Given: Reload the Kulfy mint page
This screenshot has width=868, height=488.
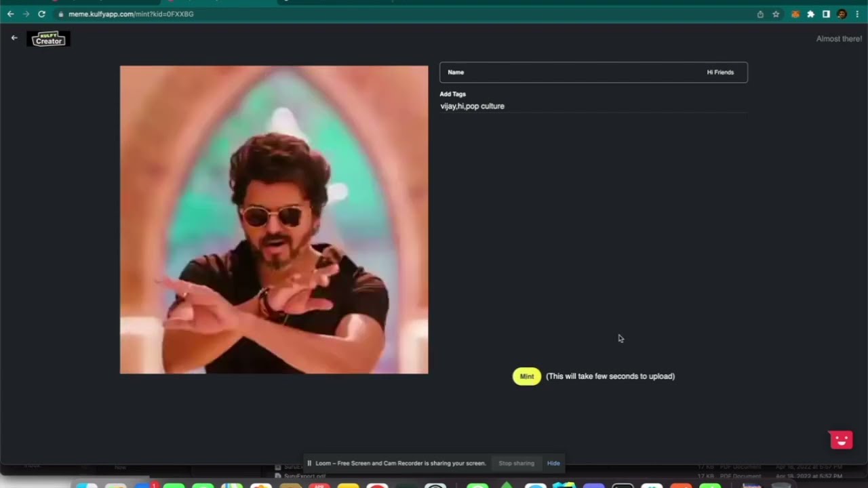Looking at the screenshot, I should (41, 14).
